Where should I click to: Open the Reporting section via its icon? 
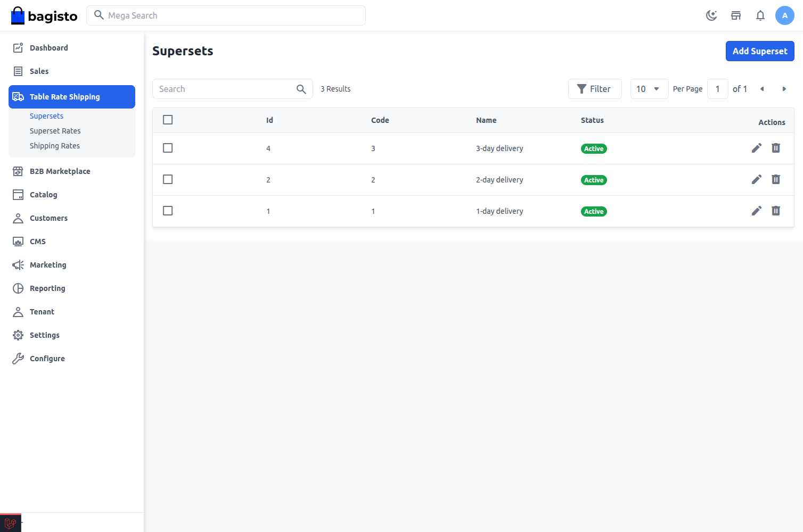18,288
